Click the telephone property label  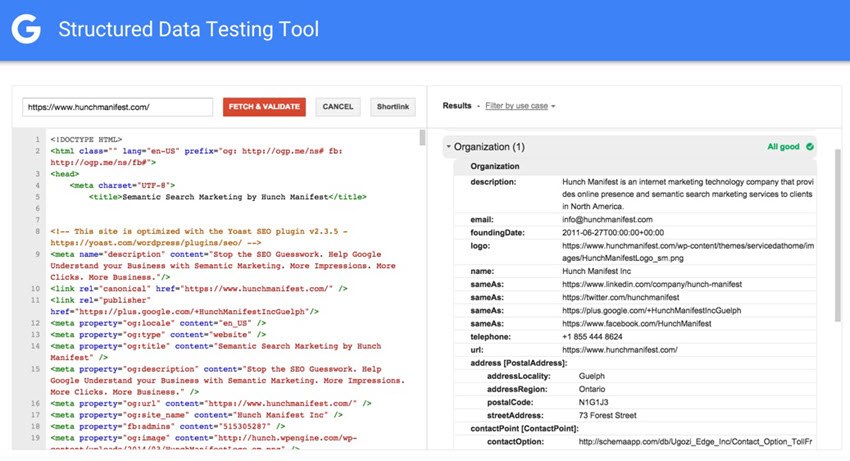click(x=490, y=337)
